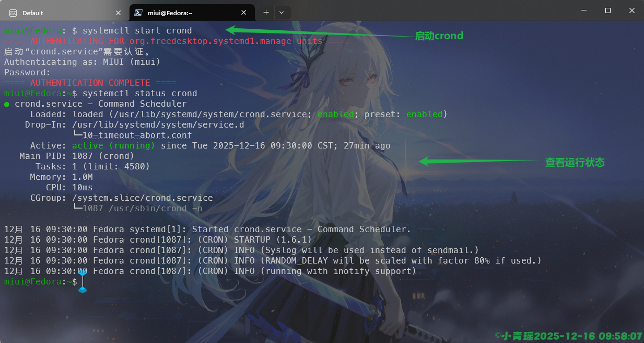Click the empty prompt line at bottom

209,282
